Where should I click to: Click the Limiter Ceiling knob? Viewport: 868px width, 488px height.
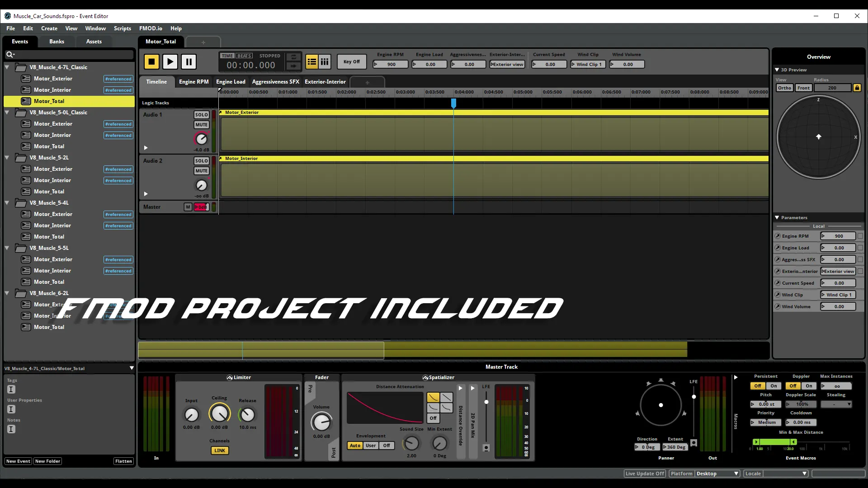pos(219,413)
